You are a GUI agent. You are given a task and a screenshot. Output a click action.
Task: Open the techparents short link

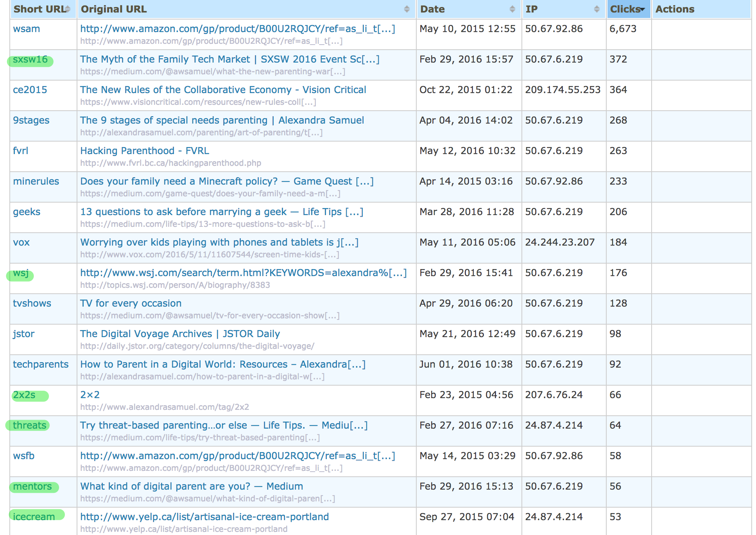[41, 364]
